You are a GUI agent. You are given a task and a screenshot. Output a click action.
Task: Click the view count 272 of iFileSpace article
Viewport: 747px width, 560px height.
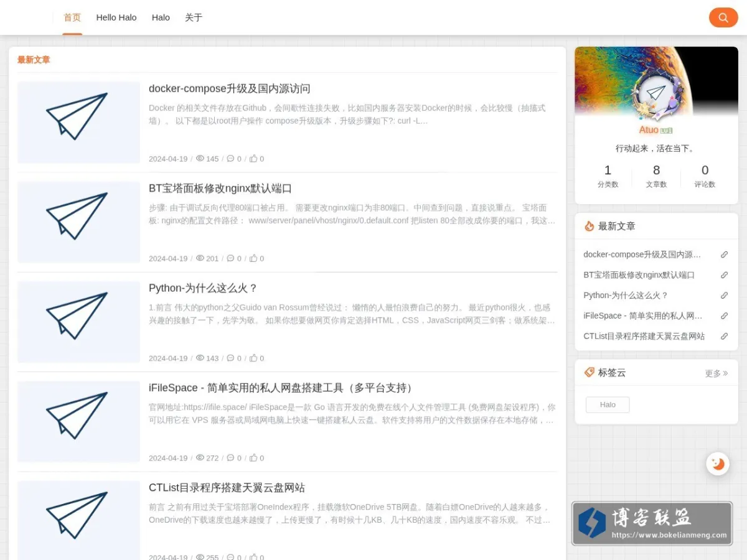pos(212,458)
